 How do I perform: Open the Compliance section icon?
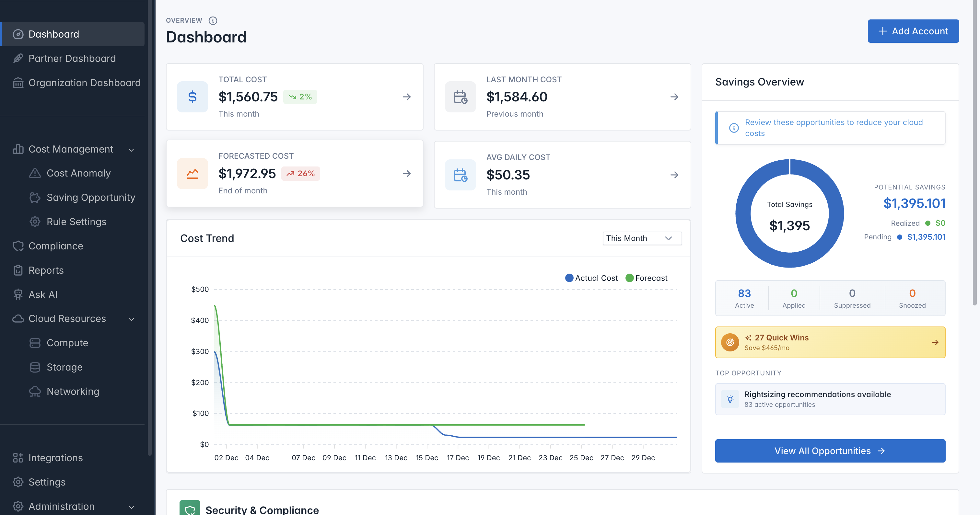click(18, 246)
